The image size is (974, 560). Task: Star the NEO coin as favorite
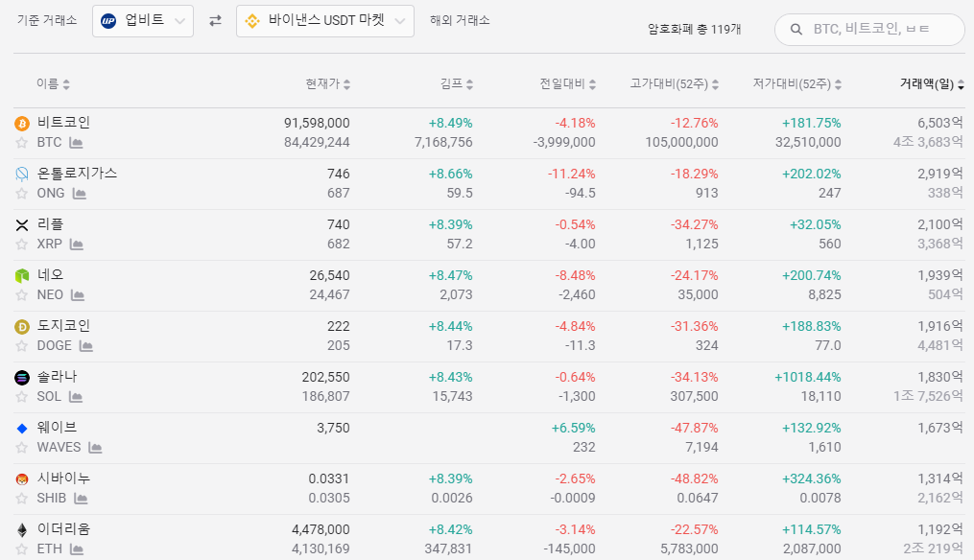[x=21, y=295]
